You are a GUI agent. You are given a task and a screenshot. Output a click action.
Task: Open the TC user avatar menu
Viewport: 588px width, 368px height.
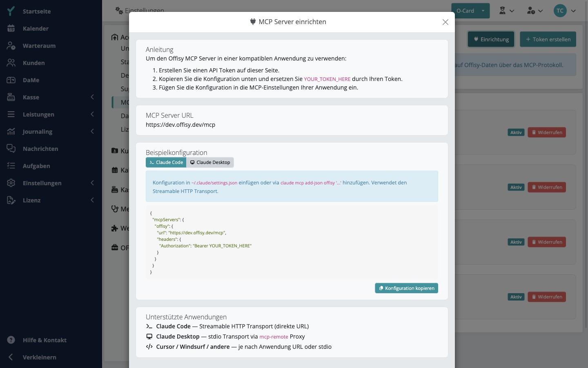pyautogui.click(x=560, y=11)
